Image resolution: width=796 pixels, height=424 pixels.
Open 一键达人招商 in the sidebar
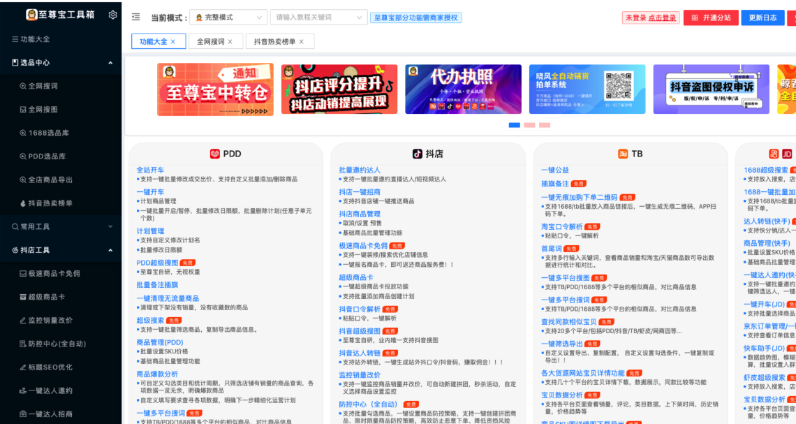46,413
